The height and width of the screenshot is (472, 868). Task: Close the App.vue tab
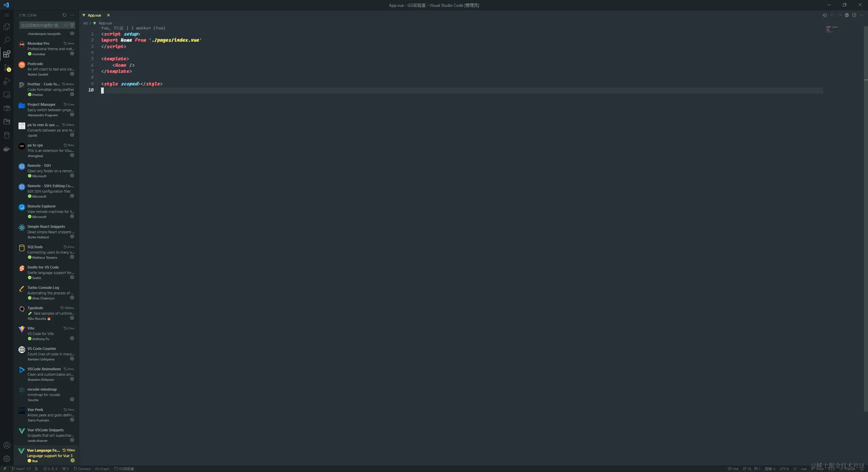tap(108, 15)
